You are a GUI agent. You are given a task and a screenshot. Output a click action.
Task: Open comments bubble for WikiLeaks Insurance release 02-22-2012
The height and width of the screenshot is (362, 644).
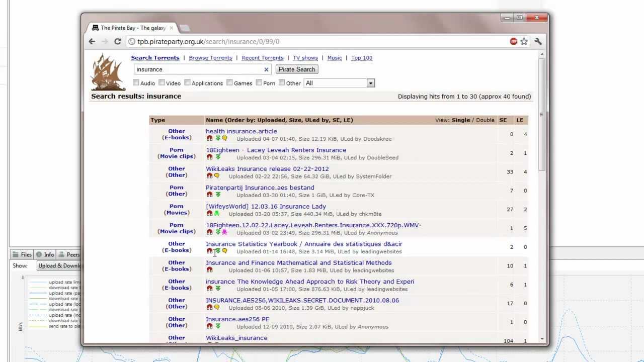coord(217,176)
